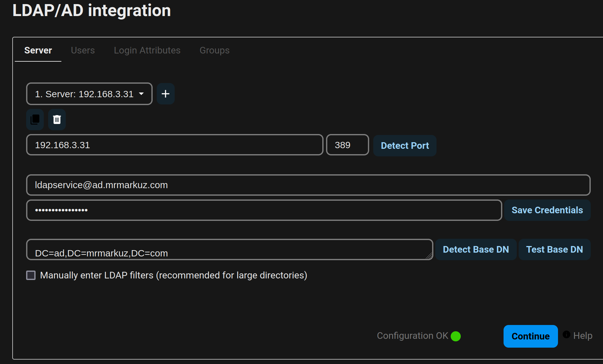Switch to the Users tab

[83, 50]
